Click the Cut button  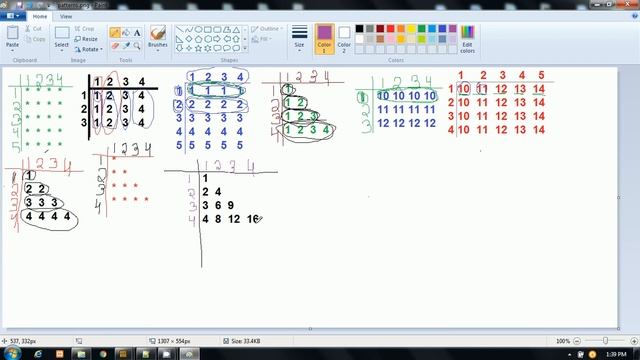[x=33, y=29]
